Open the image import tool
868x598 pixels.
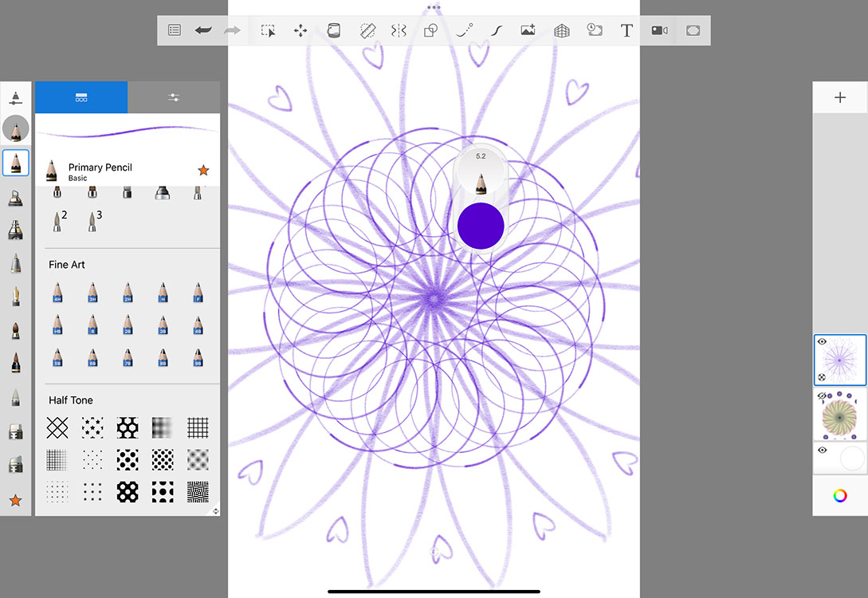[527, 30]
